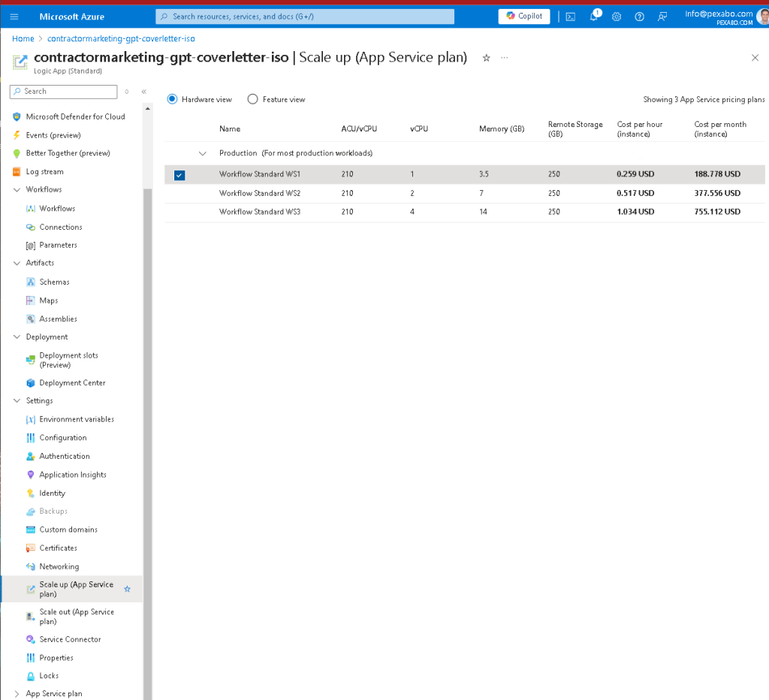769x700 pixels.
Task: Open Maps under Artifacts
Action: [49, 300]
